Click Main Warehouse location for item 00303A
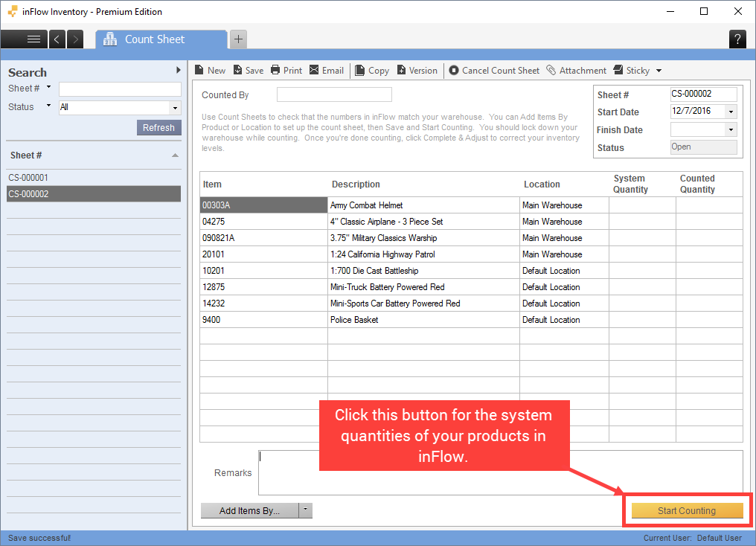 point(564,205)
